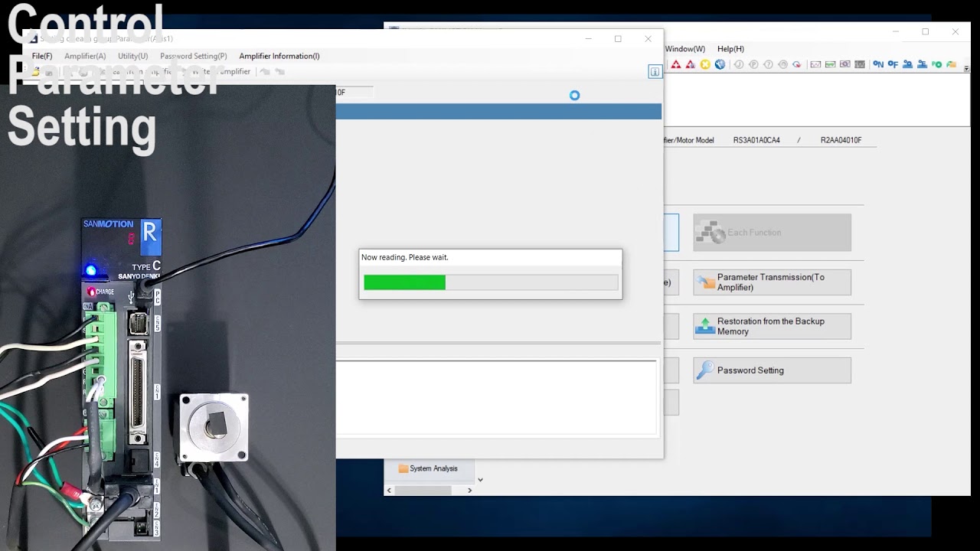This screenshot has width=980, height=551.
Task: Click the 'Now reading. Please wait.' text
Action: [x=404, y=257]
